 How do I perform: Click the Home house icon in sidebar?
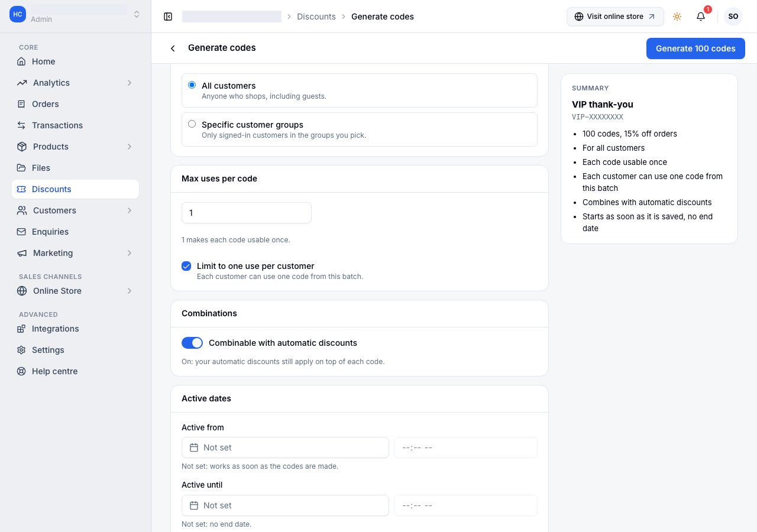coord(21,61)
